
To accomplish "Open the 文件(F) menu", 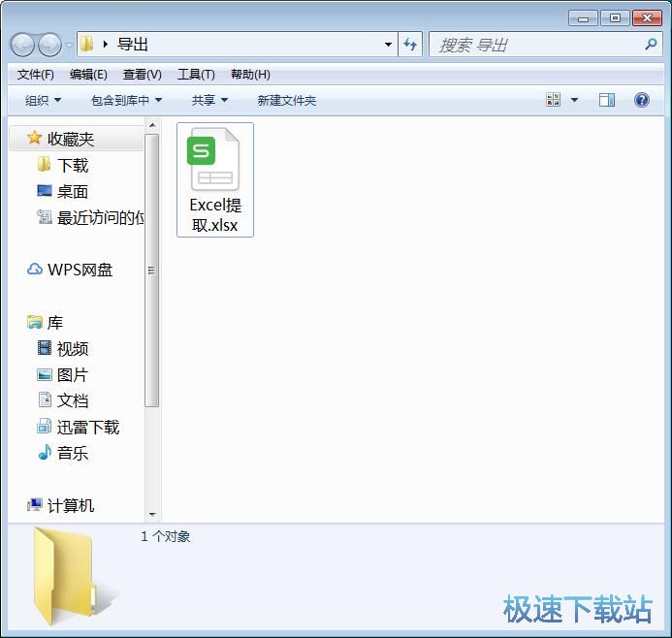I will pyautogui.click(x=36, y=75).
